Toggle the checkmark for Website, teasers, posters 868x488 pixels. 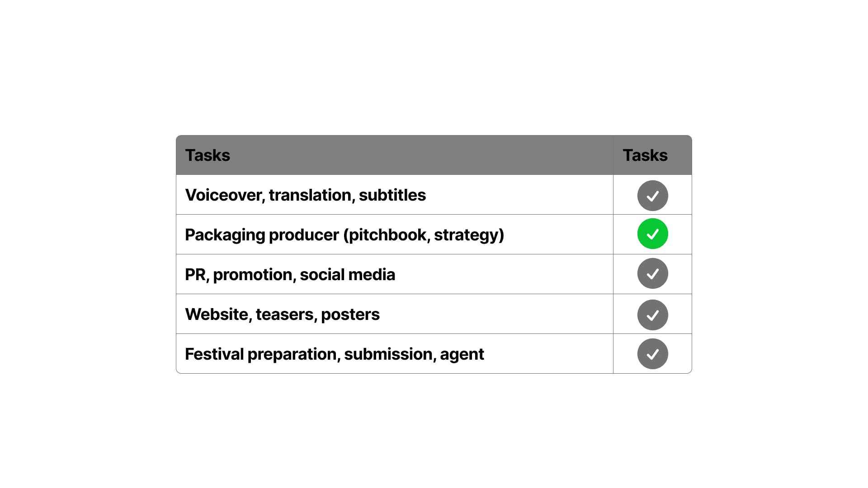652,315
